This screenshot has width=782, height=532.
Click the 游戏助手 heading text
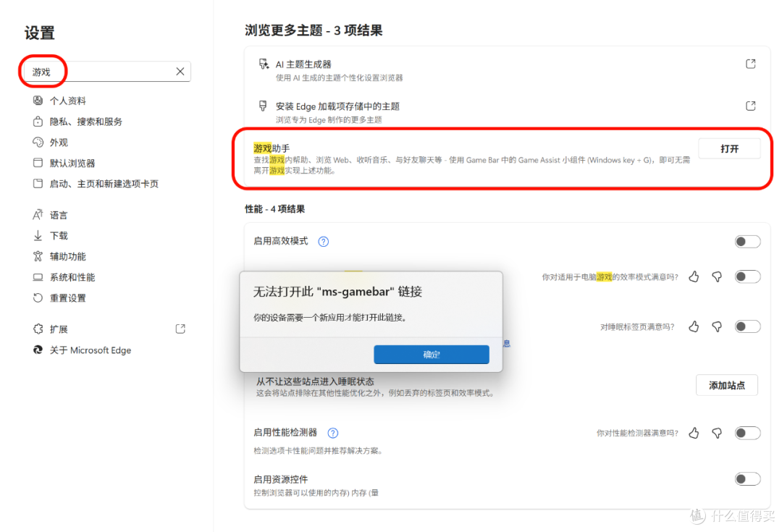tap(272, 148)
